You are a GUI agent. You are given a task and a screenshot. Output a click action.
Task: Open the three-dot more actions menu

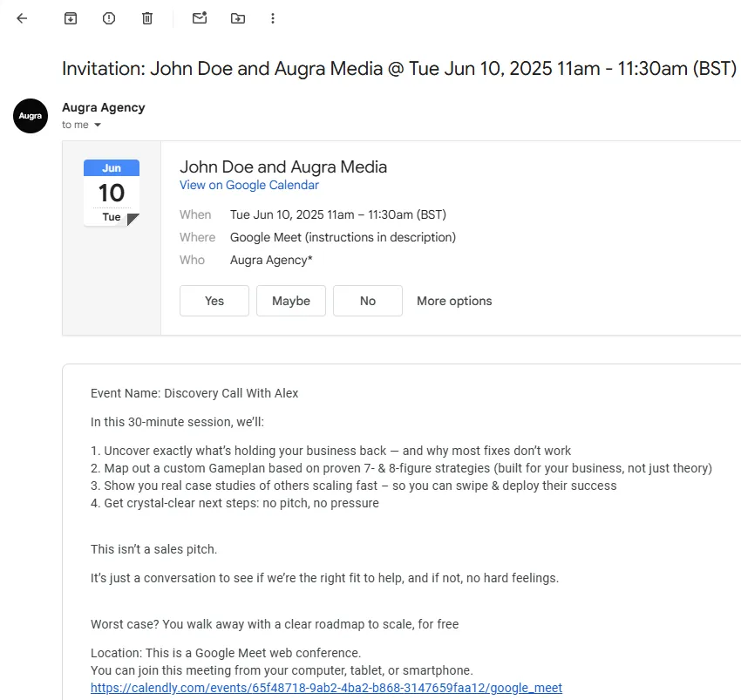273,18
